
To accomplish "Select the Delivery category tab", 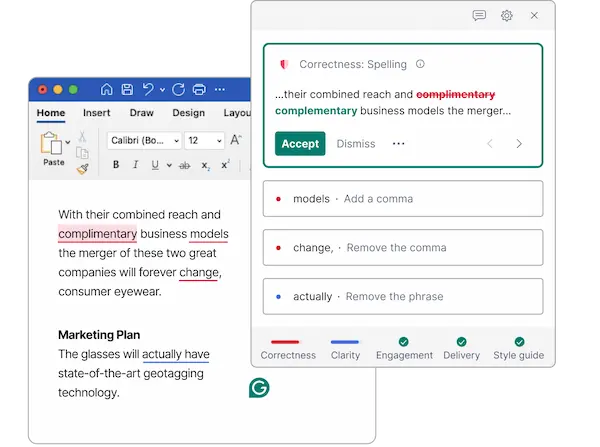I will [x=461, y=349].
